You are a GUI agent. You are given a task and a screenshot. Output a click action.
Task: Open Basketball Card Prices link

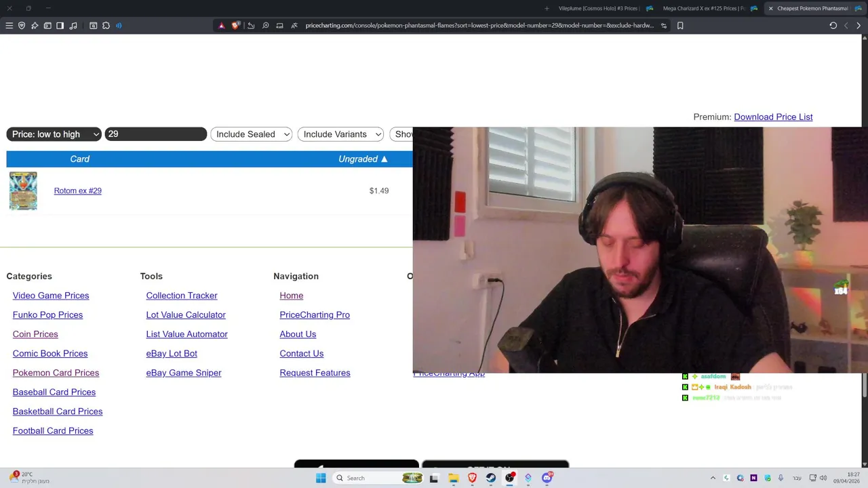coord(58,411)
